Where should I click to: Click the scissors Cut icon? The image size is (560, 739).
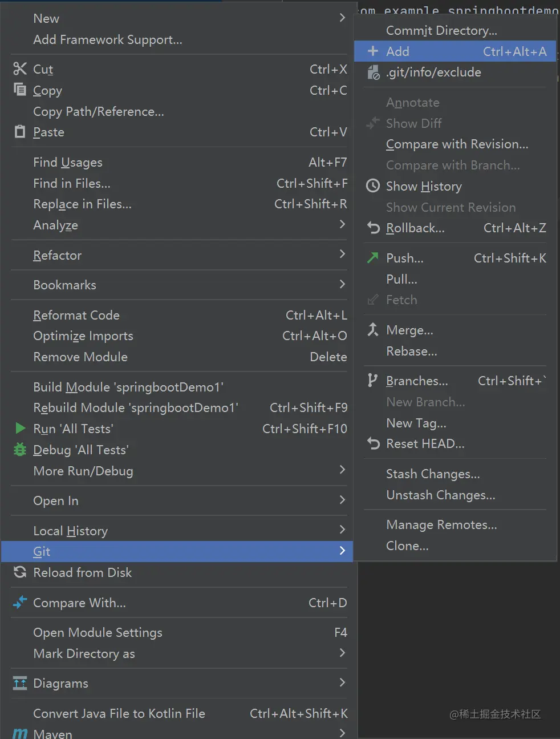(20, 69)
